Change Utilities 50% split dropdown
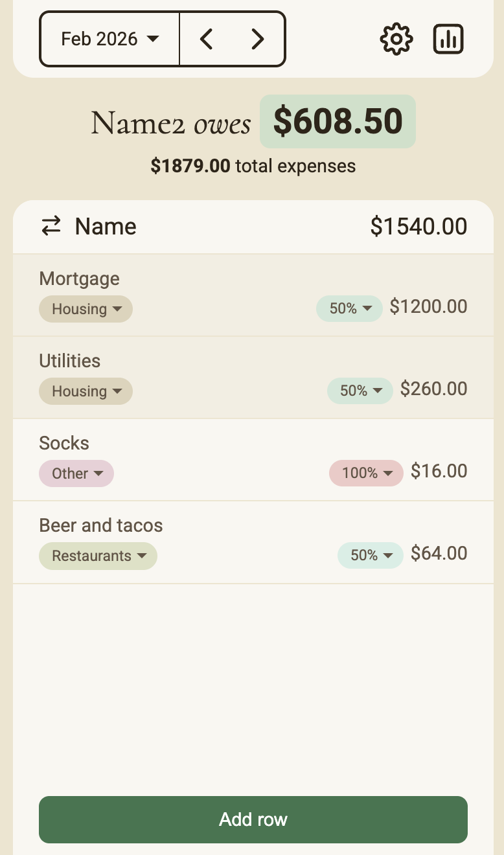 [x=360, y=391]
